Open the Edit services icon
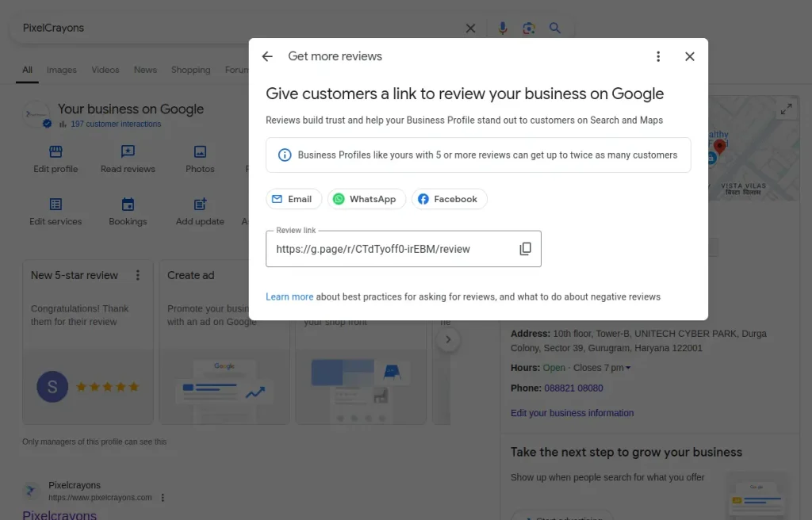The width and height of the screenshot is (812, 520). pos(55,205)
